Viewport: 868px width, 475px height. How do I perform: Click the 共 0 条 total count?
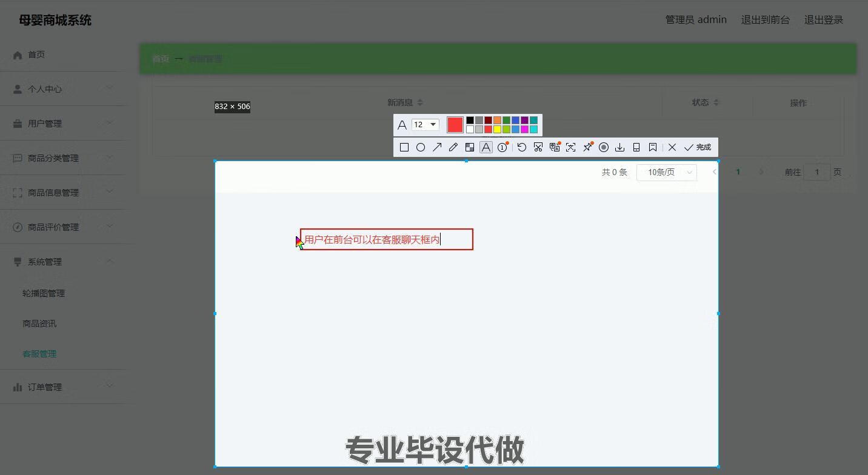pyautogui.click(x=615, y=172)
